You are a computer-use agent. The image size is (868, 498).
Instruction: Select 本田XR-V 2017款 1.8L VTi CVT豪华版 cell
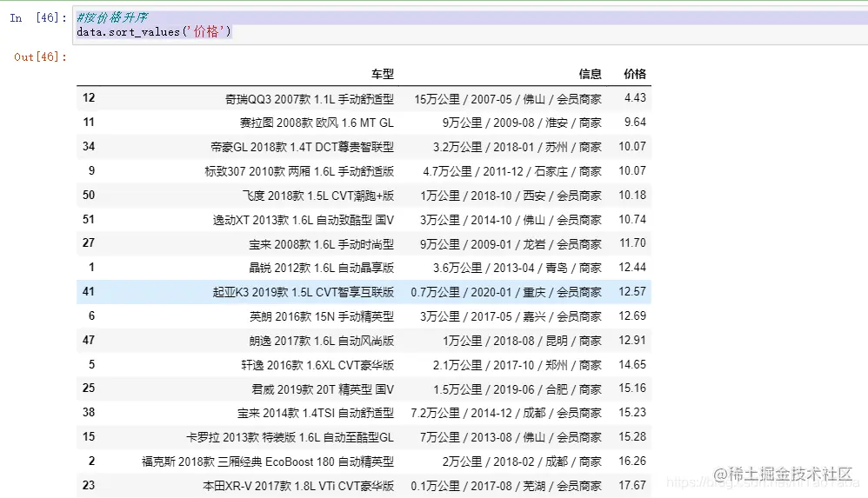298,487
